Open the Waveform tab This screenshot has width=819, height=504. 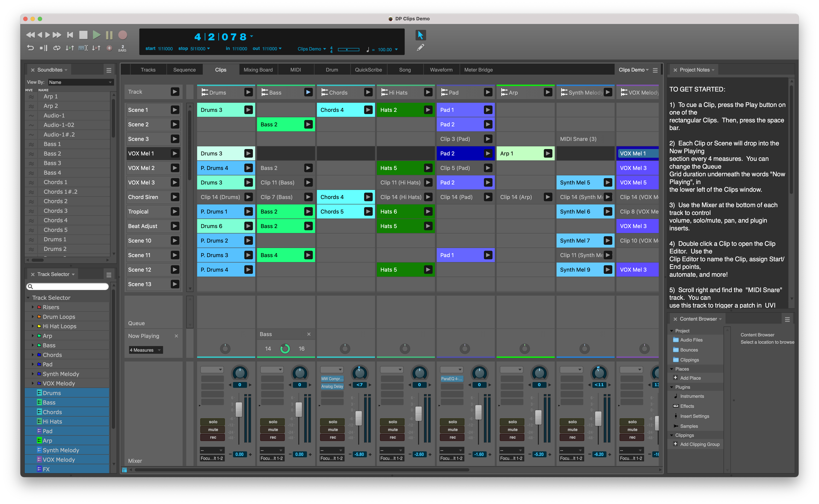pyautogui.click(x=441, y=70)
